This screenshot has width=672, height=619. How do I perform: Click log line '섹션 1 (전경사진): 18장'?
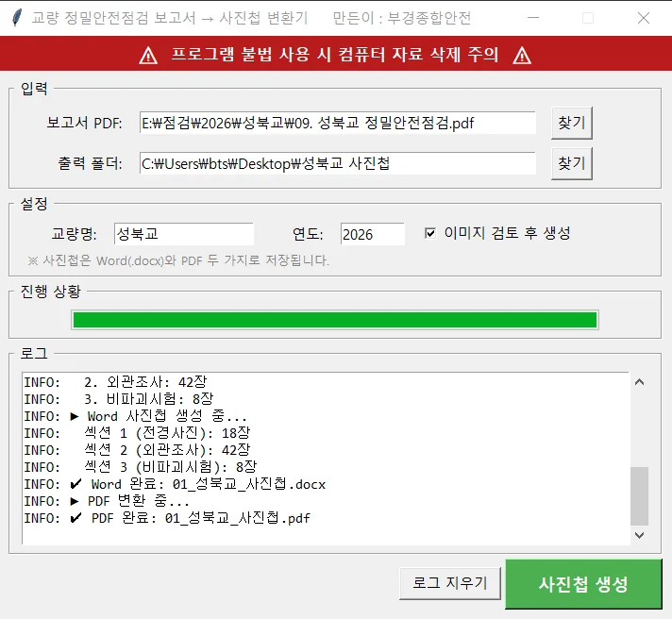pyautogui.click(x=137, y=433)
